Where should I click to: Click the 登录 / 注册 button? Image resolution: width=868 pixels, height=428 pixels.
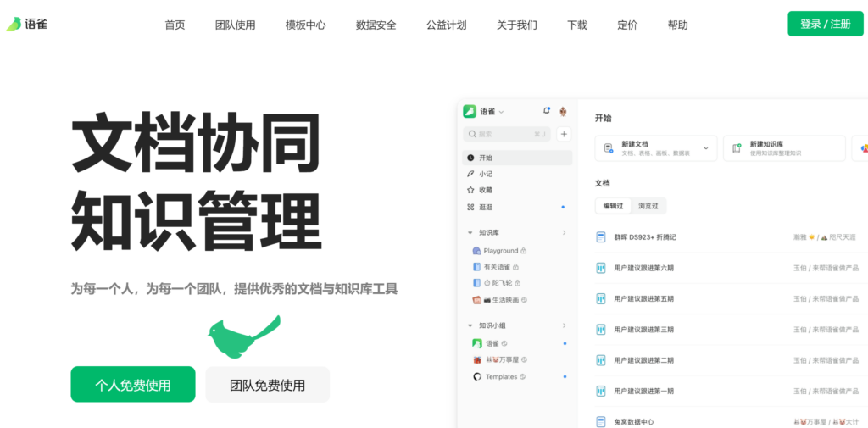(x=825, y=24)
